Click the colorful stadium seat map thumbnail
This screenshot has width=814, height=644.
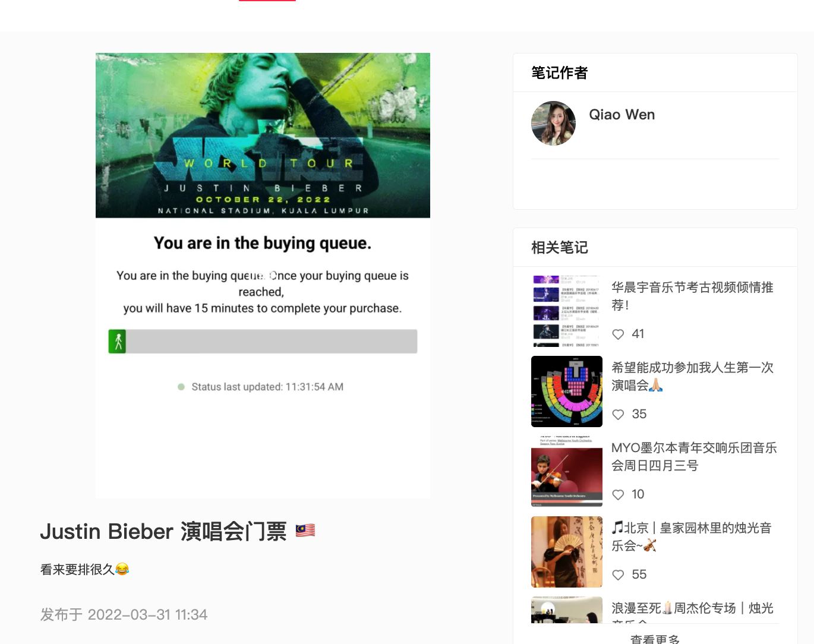[566, 391]
